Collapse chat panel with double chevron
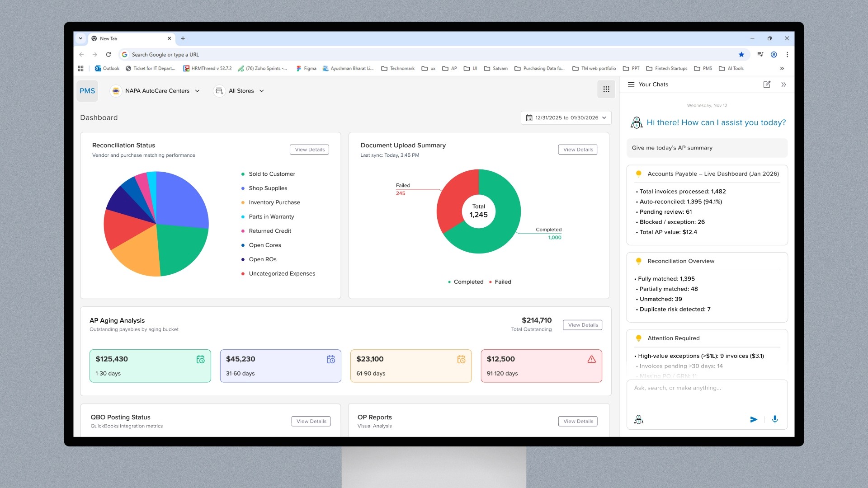 tap(783, 84)
